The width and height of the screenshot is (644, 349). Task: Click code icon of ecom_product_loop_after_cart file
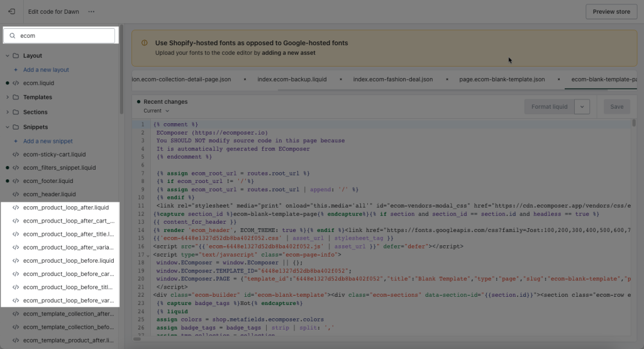click(x=16, y=221)
